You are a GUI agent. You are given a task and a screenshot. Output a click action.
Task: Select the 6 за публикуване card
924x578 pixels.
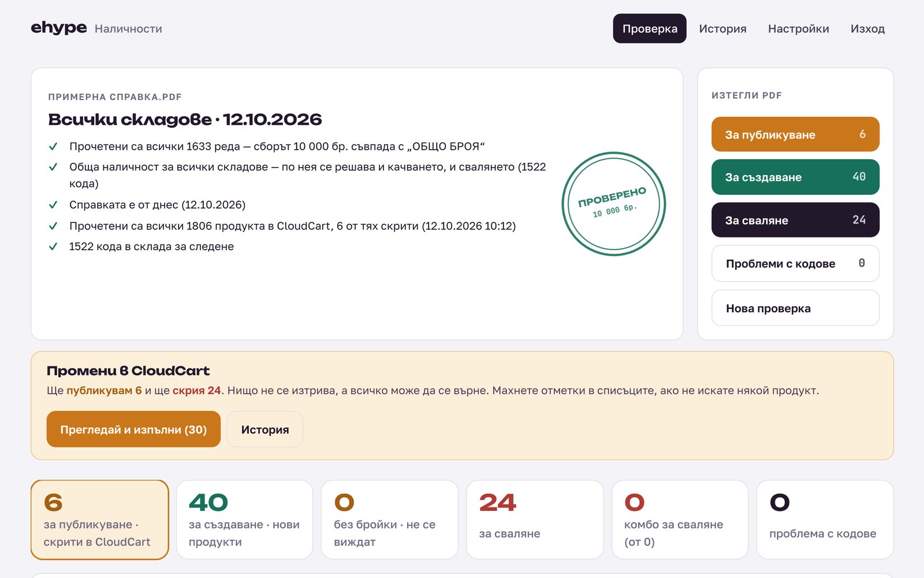pos(99,520)
